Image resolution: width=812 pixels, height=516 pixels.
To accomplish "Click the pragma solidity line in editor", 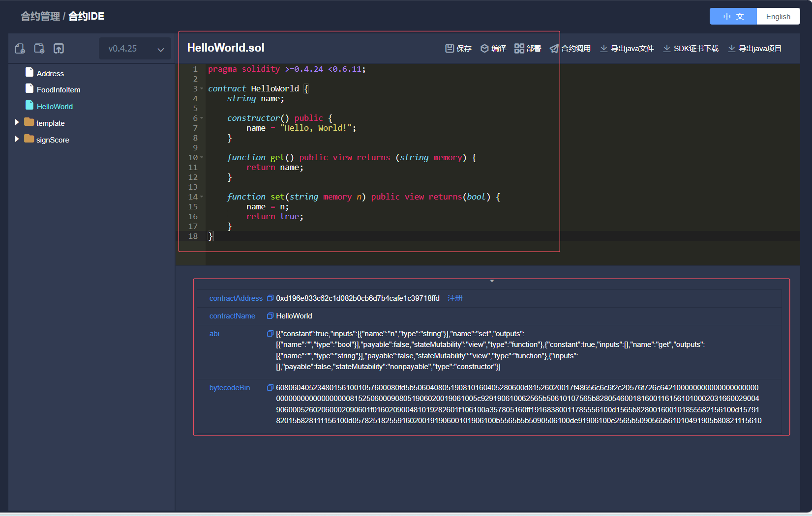I will 287,69.
